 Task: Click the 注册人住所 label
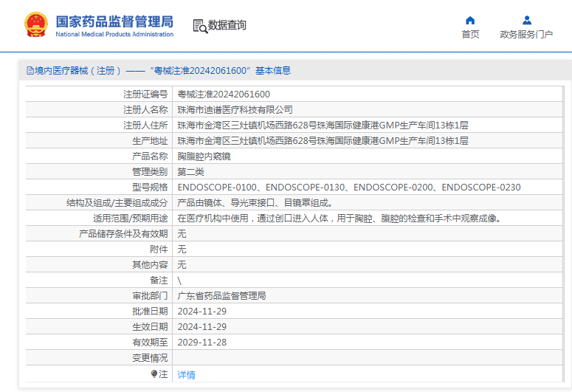coord(145,125)
